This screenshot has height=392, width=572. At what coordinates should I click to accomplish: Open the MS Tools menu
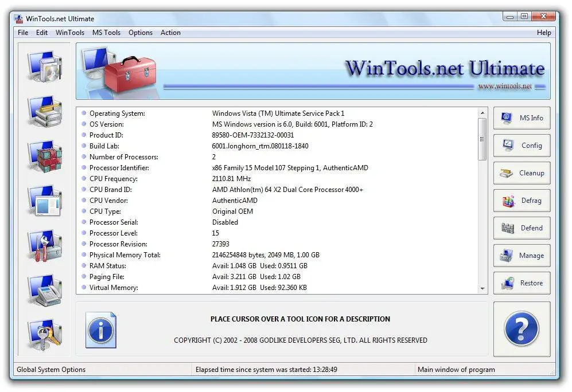coord(106,33)
